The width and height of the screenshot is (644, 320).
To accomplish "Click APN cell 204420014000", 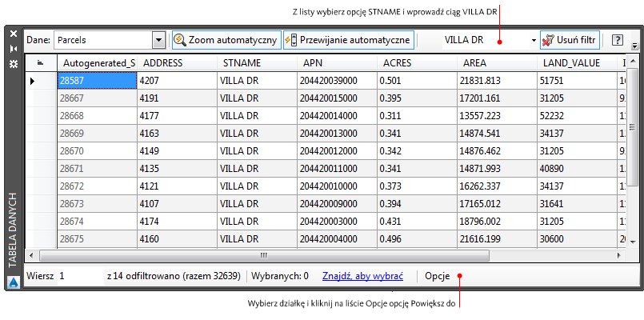I will coord(337,116).
